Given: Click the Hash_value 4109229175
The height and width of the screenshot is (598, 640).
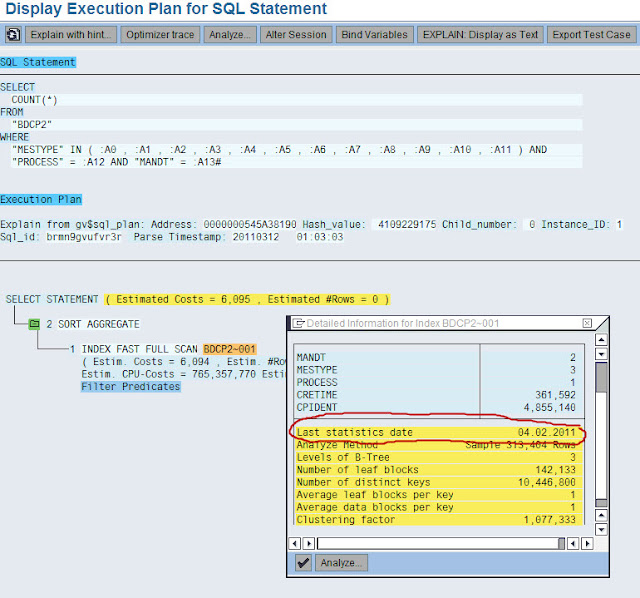Looking at the screenshot, I should [407, 225].
